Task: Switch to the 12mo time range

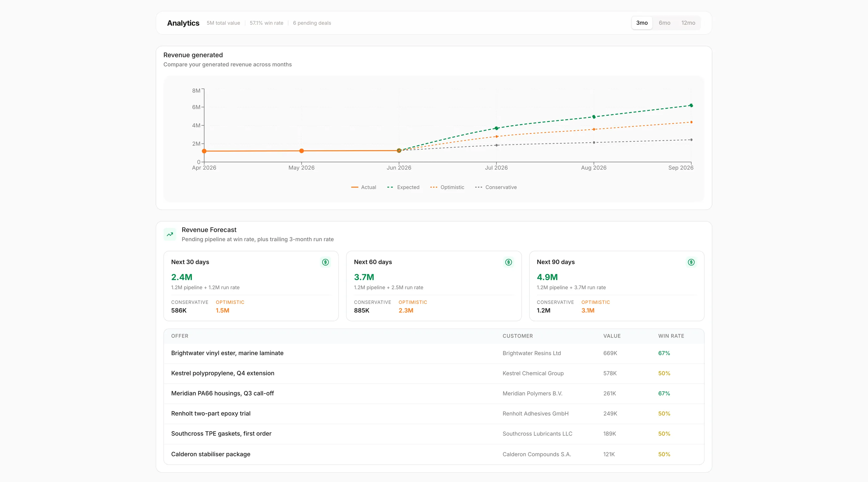Action: coord(688,23)
